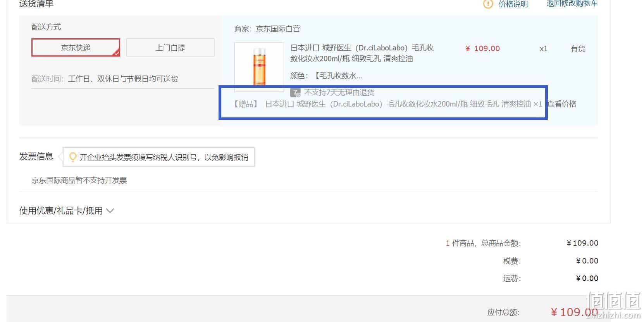
Task: Open the 城野医生 毛孔收敛化妆水 product title
Action: (x=362, y=53)
